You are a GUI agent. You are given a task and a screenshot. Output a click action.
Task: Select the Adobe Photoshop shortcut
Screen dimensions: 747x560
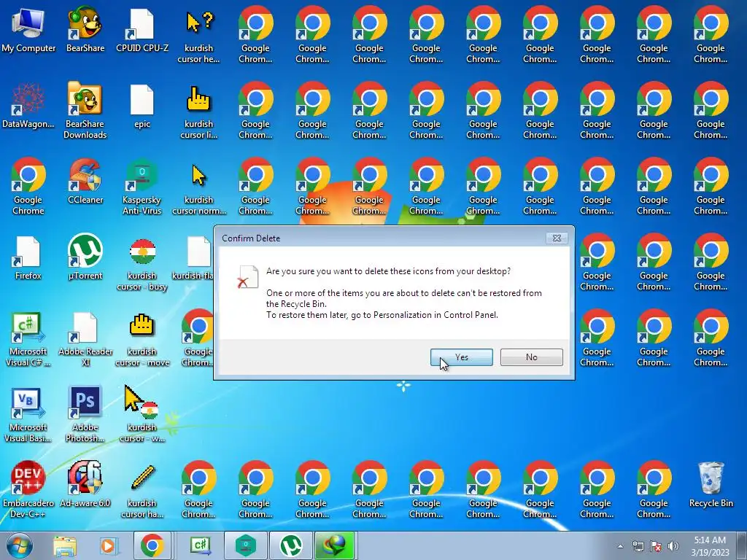85,415
